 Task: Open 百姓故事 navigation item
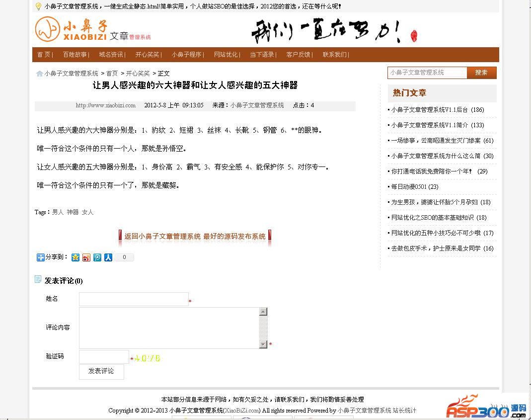click(75, 55)
